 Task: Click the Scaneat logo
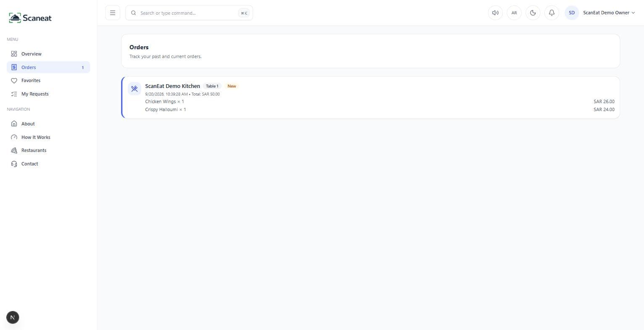tap(30, 18)
